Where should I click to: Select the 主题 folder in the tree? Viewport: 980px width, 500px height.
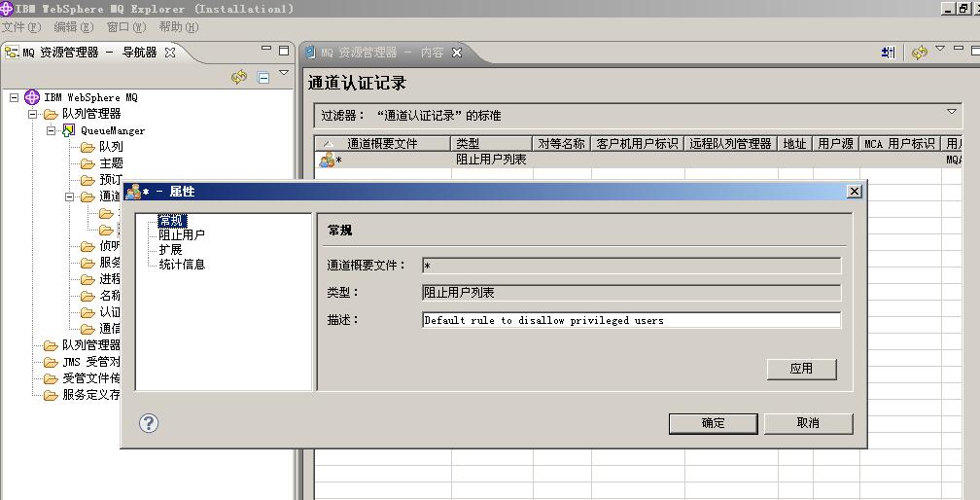click(111, 163)
